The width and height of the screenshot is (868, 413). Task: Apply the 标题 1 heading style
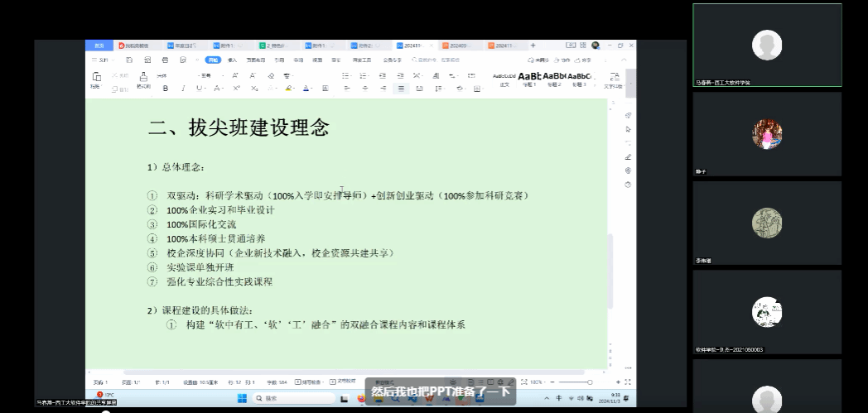[529, 79]
